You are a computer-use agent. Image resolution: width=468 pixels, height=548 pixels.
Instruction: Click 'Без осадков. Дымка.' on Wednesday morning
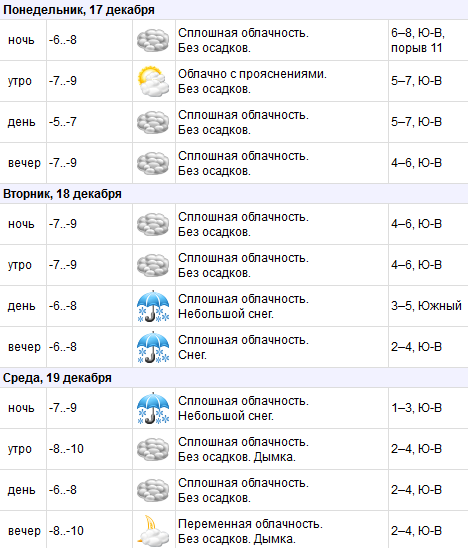[237, 457]
